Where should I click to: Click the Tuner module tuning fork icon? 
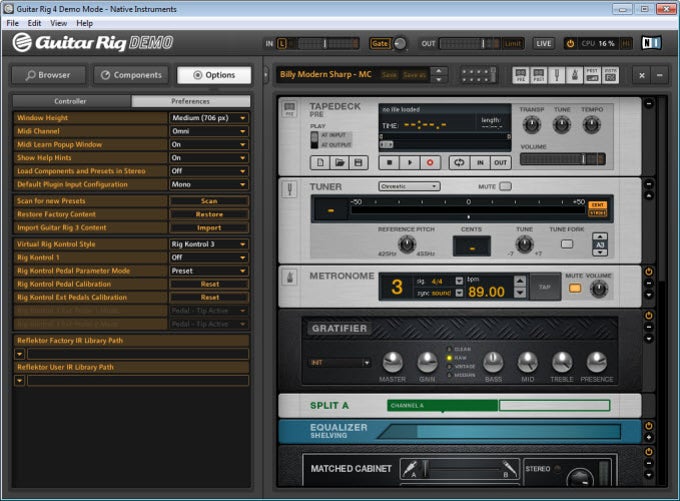(290, 189)
